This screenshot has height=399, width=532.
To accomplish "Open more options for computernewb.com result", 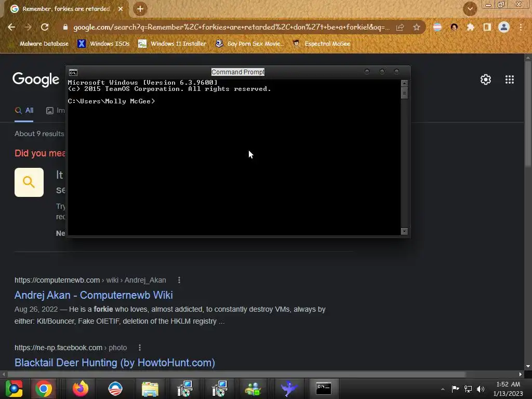I will pos(179,280).
